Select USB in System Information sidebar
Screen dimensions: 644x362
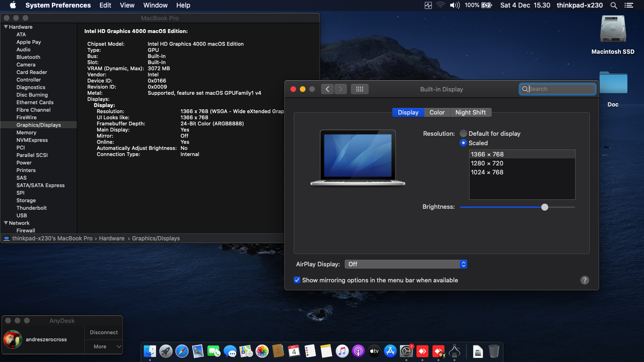(22, 215)
